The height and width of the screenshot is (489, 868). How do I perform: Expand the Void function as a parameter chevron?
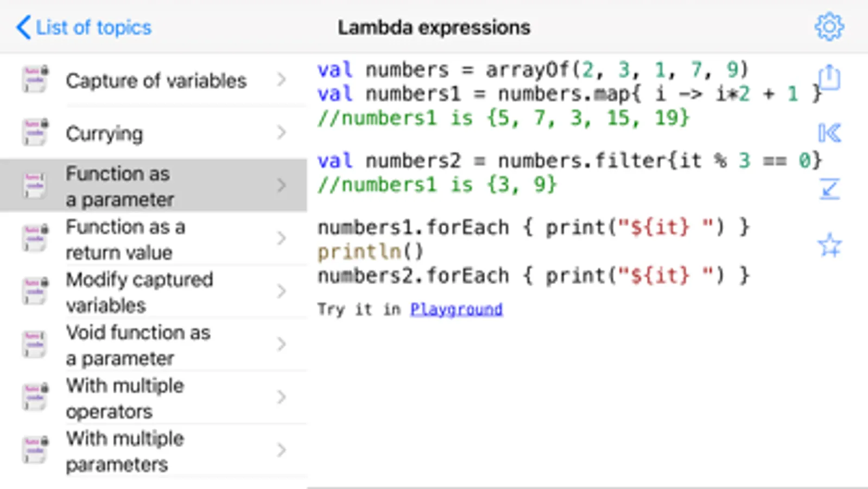point(281,344)
